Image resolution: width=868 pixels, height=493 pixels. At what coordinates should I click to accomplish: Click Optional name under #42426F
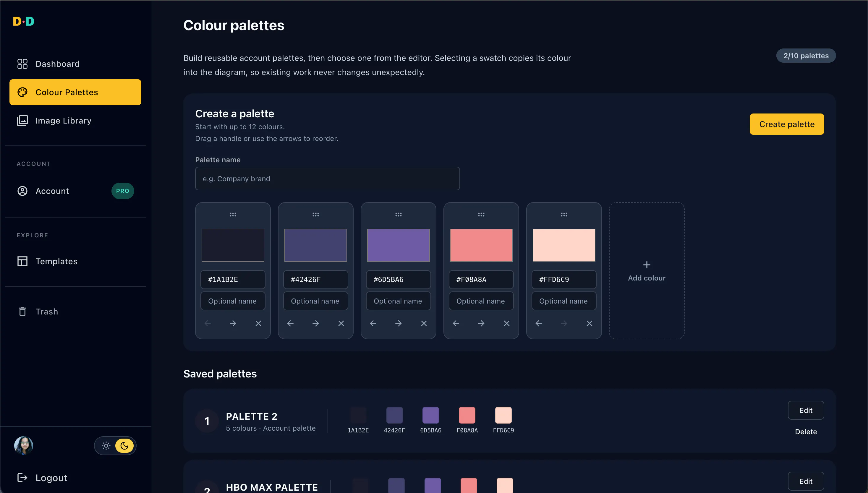pyautogui.click(x=316, y=301)
